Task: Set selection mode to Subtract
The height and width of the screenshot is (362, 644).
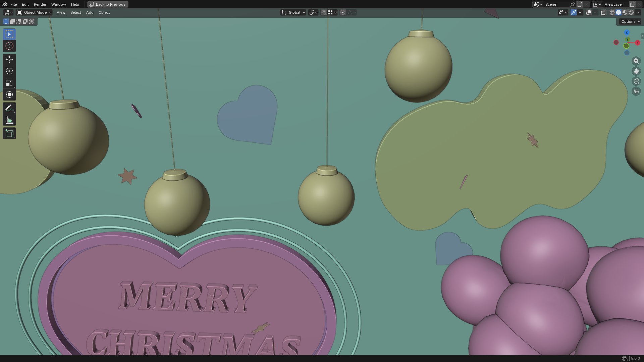Action: [x=19, y=21]
